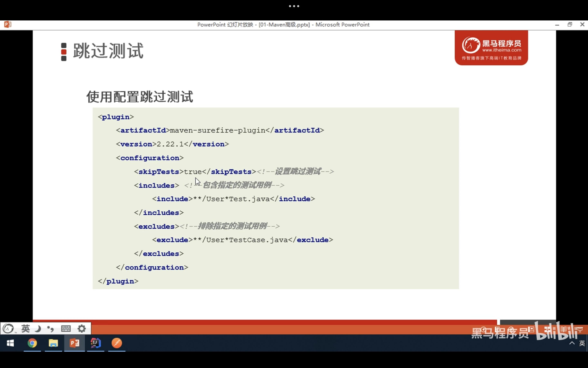
Task: Open the soft keyboard from IME bar
Action: (x=66, y=329)
